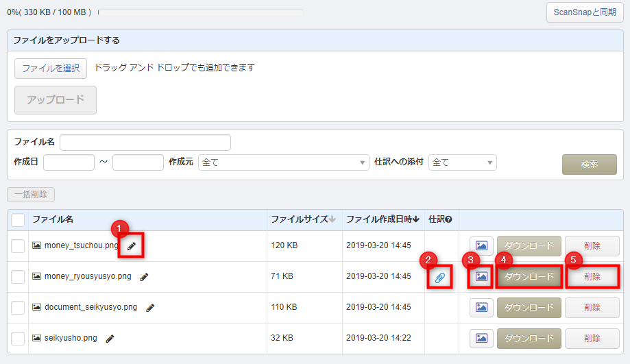Click the file name money_ryousyusyo.png
This screenshot has height=364, width=630.
coord(88,276)
